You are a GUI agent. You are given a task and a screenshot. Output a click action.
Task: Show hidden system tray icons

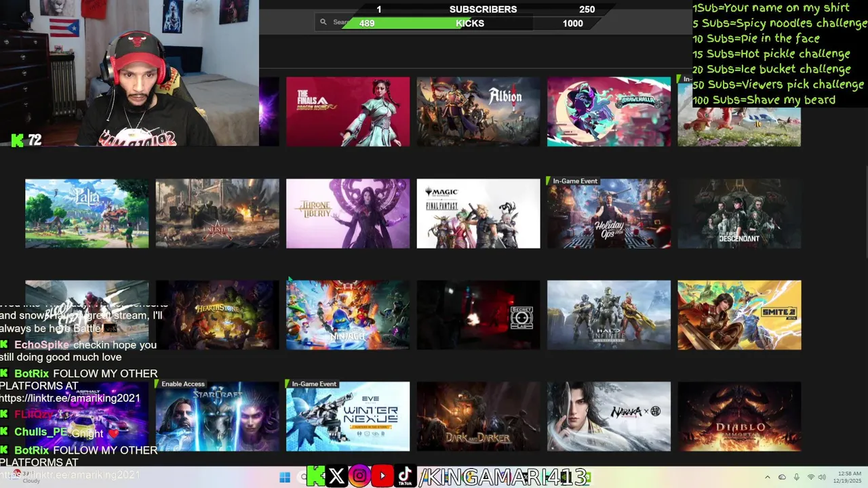767,477
